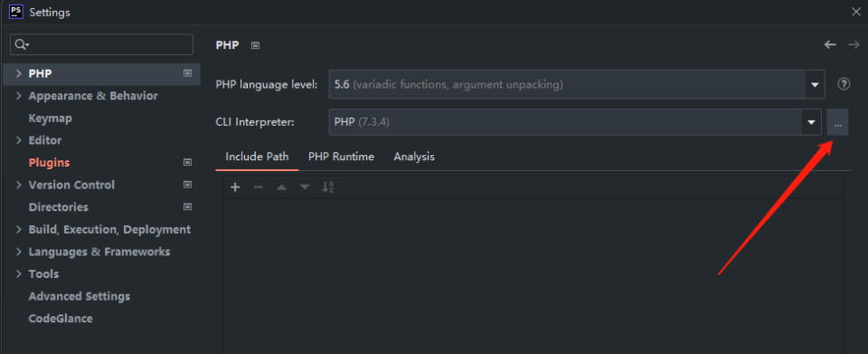Move include path down with arrow icon
This screenshot has height=354, width=868.
tap(305, 187)
